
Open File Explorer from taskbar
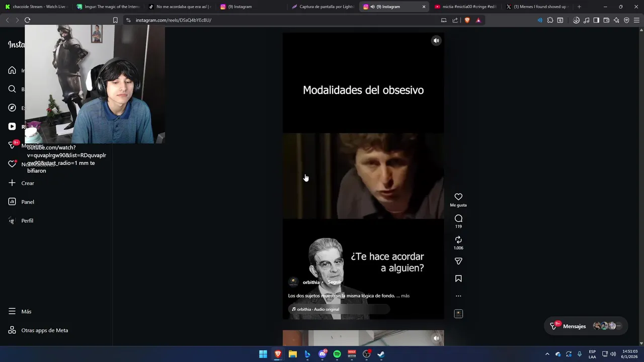[x=293, y=354]
